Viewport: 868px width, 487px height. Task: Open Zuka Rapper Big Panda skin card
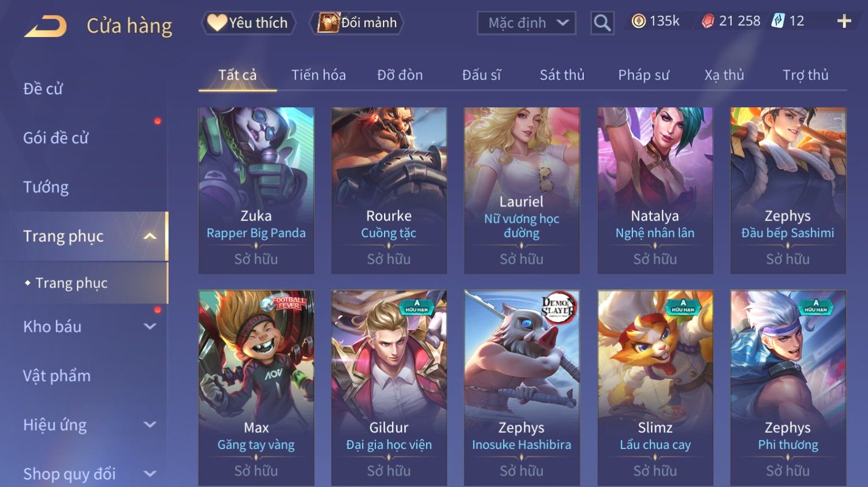[x=256, y=190]
